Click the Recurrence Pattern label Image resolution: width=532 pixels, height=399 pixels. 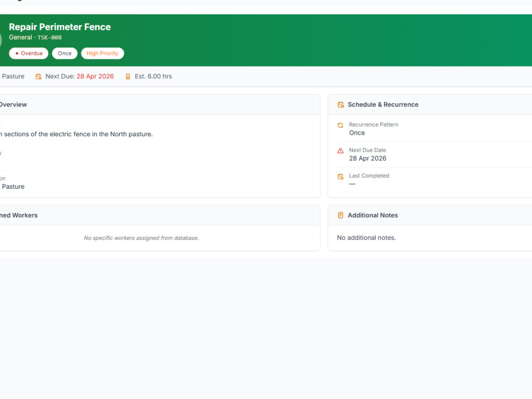click(373, 124)
